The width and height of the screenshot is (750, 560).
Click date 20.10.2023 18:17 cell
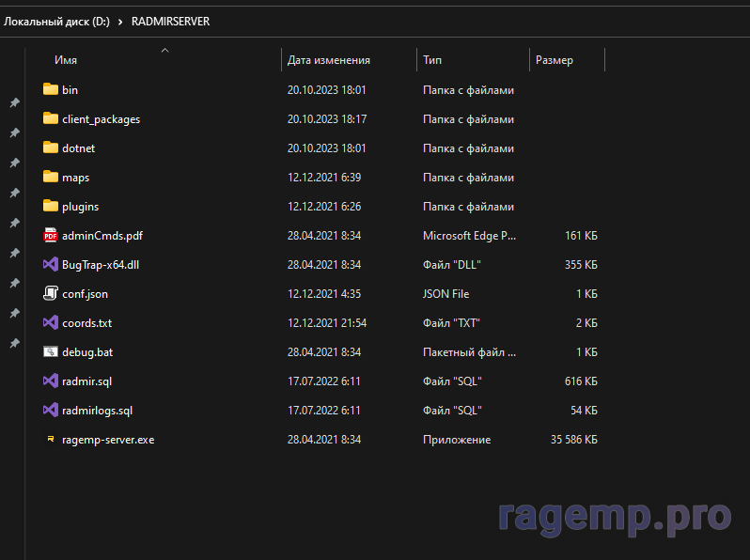point(327,118)
